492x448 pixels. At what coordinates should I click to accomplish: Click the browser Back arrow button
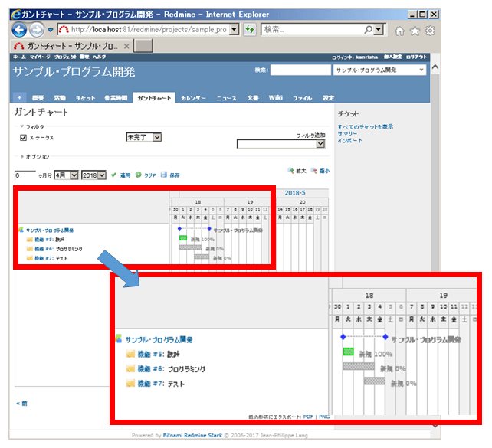point(19,30)
